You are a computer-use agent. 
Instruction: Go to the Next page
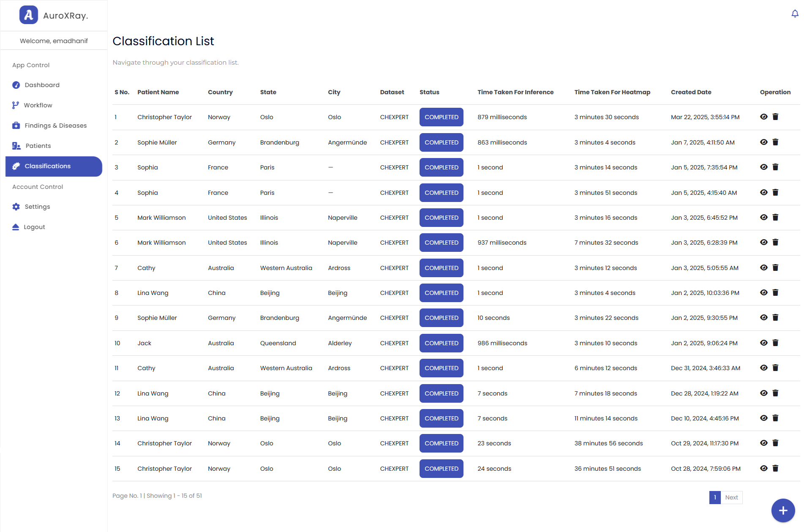[x=732, y=497]
